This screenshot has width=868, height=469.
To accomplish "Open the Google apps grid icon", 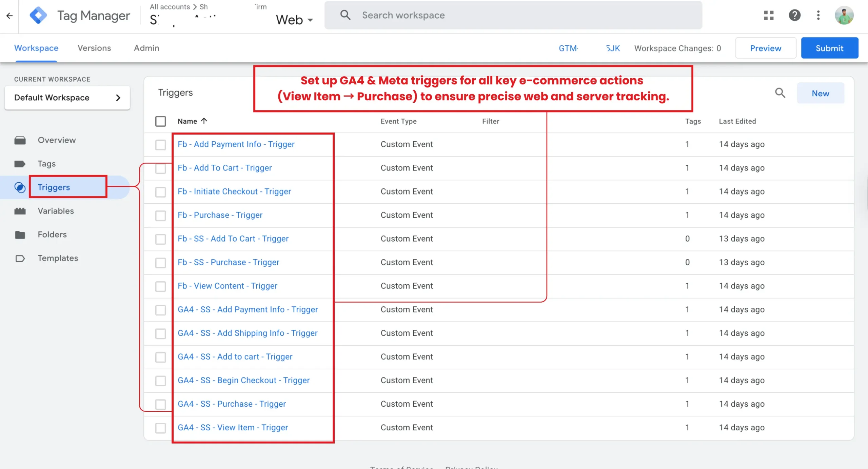I will pos(769,15).
